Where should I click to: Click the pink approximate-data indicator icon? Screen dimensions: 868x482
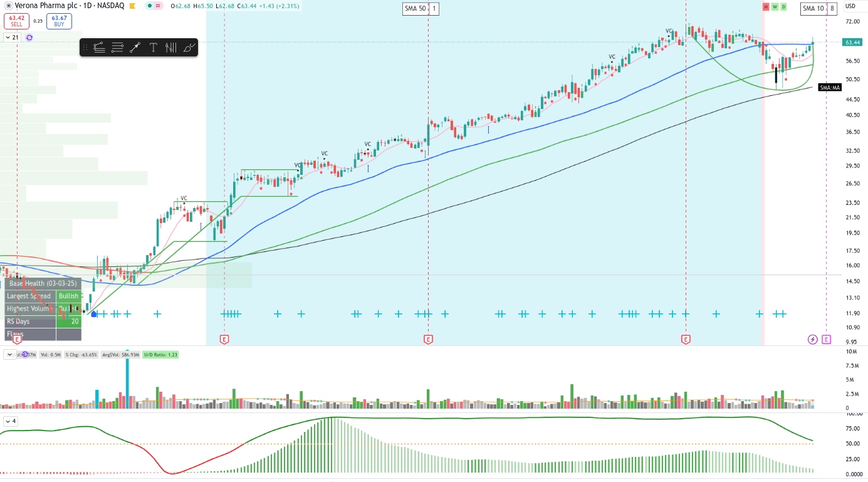(x=157, y=6)
